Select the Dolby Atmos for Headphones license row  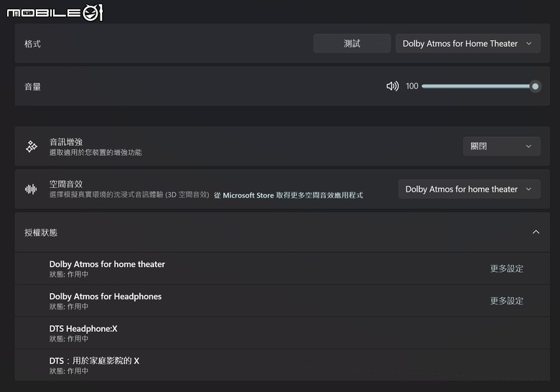pyautogui.click(x=282, y=301)
